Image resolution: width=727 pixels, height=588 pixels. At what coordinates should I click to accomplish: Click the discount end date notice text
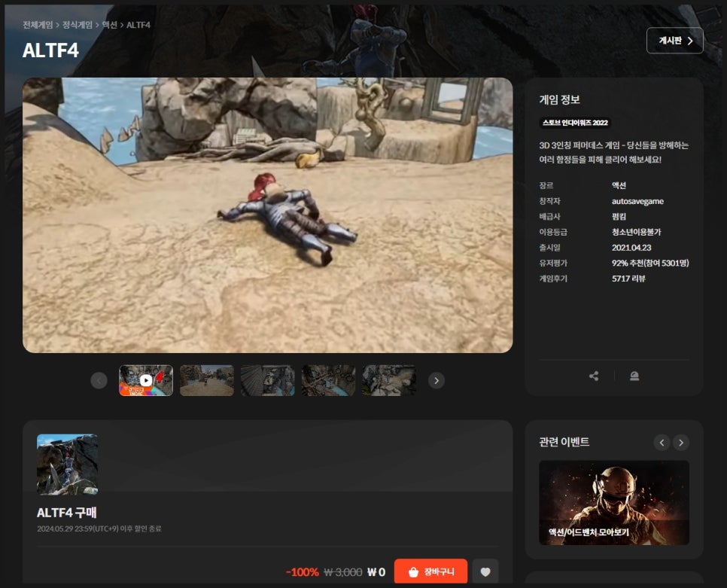point(99,529)
